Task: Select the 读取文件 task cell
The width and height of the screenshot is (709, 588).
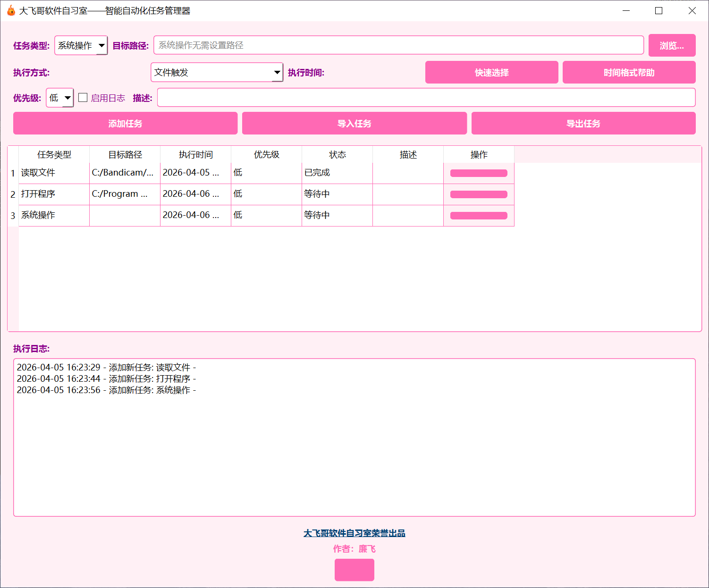Action: coord(54,173)
